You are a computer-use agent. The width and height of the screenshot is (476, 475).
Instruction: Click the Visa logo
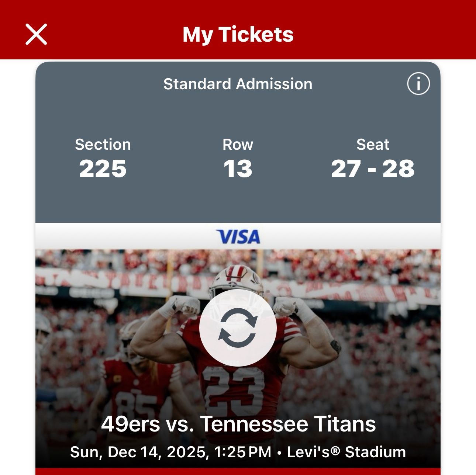pyautogui.click(x=238, y=236)
